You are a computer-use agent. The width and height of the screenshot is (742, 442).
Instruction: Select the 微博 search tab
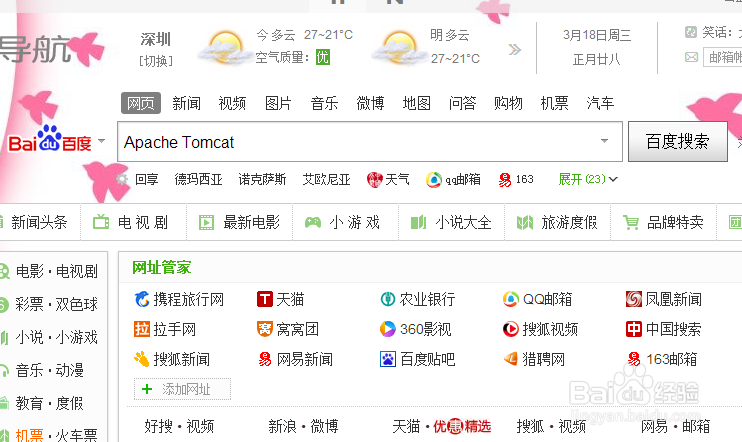point(371,103)
